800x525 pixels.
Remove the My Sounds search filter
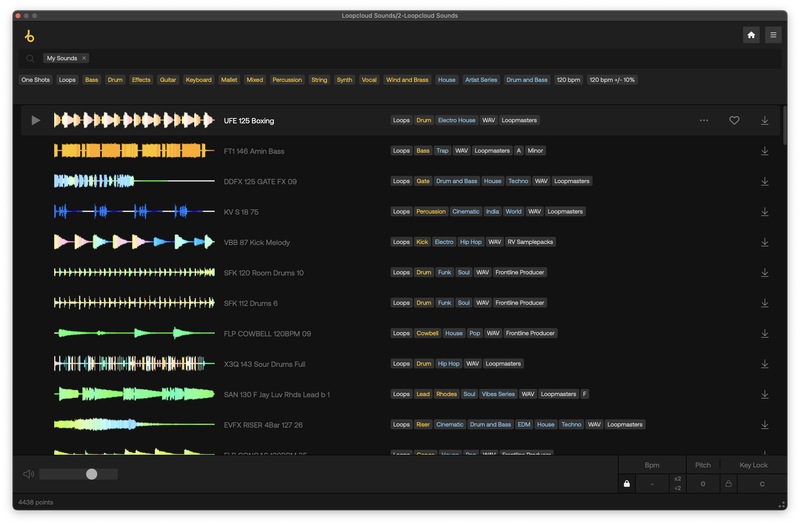point(84,59)
